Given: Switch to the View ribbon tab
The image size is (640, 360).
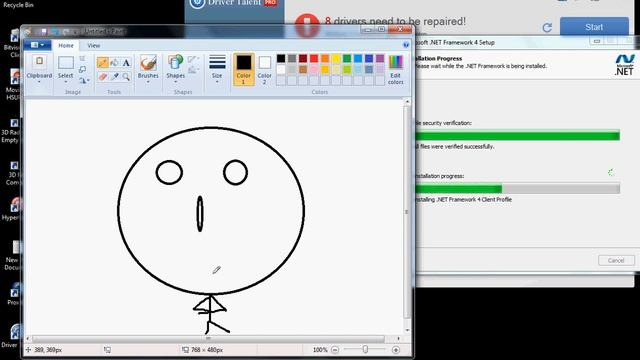Looking at the screenshot, I should click(93, 45).
